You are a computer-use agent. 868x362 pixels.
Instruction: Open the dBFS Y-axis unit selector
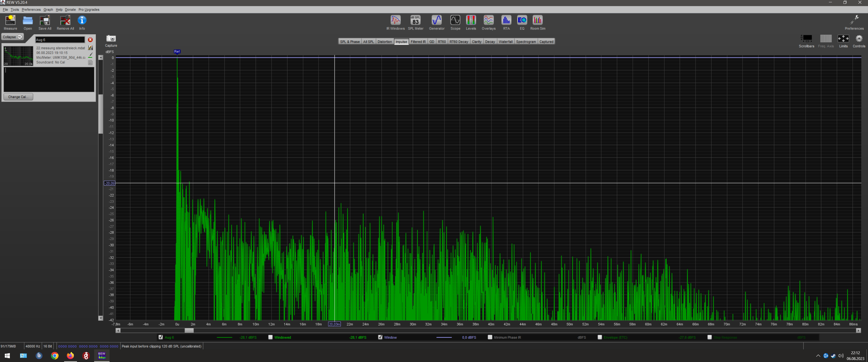point(110,52)
